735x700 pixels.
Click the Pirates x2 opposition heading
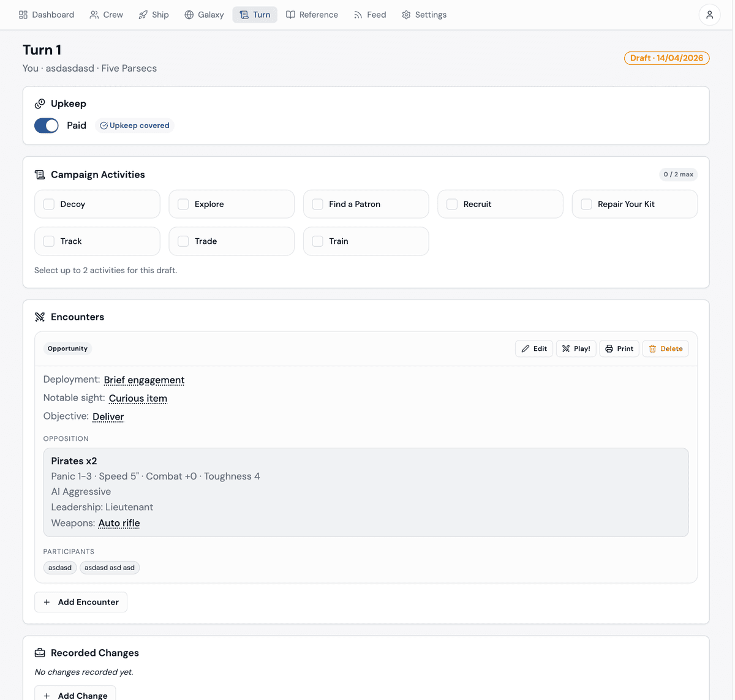pyautogui.click(x=74, y=461)
